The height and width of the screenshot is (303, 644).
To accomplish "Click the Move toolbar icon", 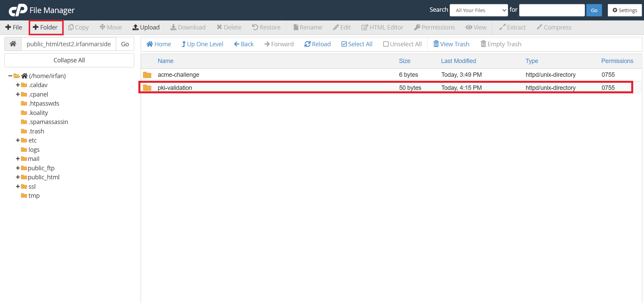I will (102, 27).
